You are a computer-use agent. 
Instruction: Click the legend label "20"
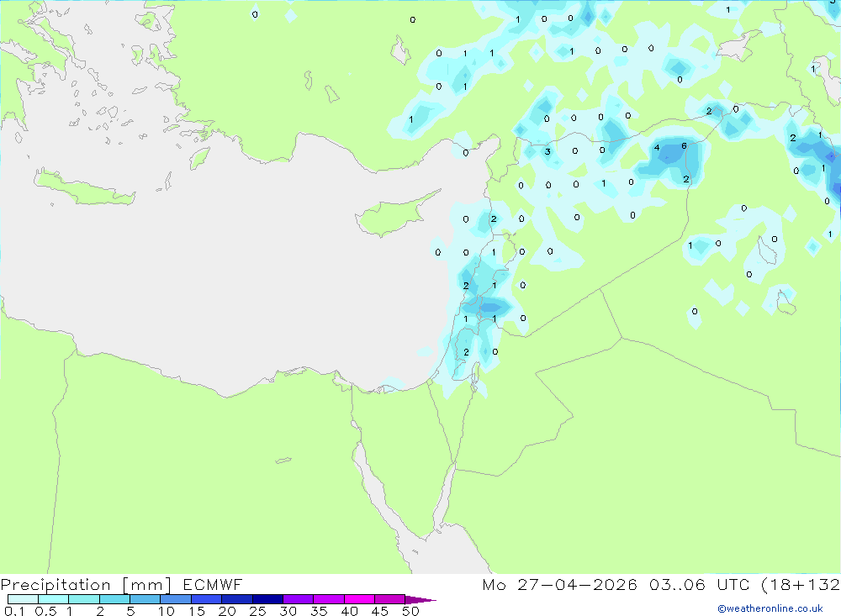pyautogui.click(x=227, y=611)
